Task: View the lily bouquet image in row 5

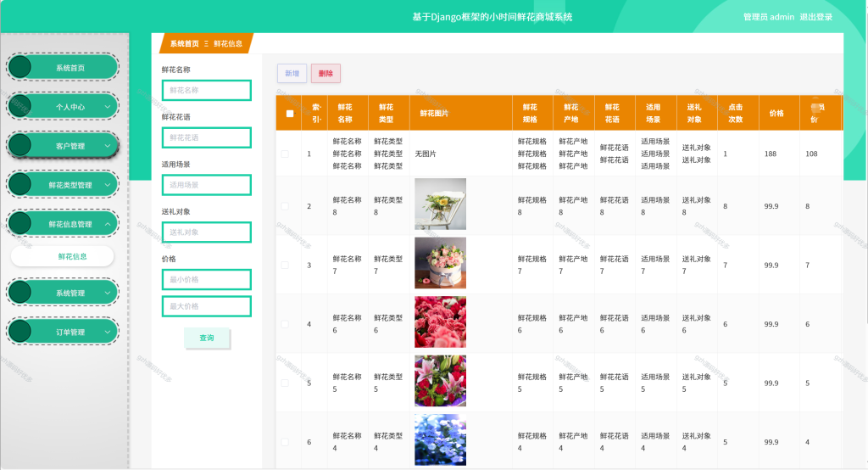Action: pyautogui.click(x=440, y=381)
